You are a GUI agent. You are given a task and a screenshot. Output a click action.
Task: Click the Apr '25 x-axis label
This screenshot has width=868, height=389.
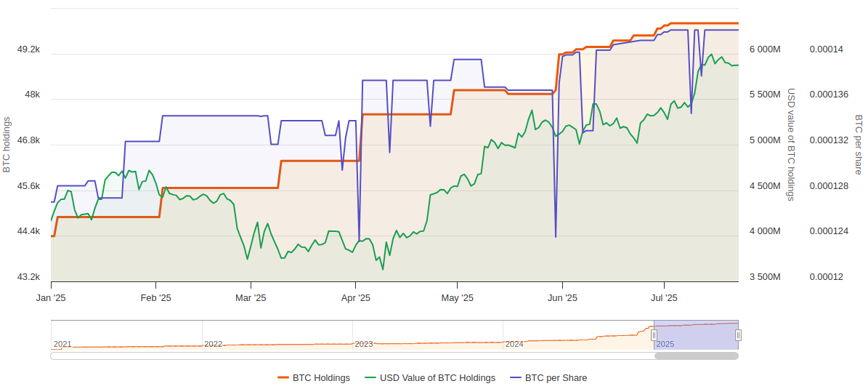[x=356, y=298]
